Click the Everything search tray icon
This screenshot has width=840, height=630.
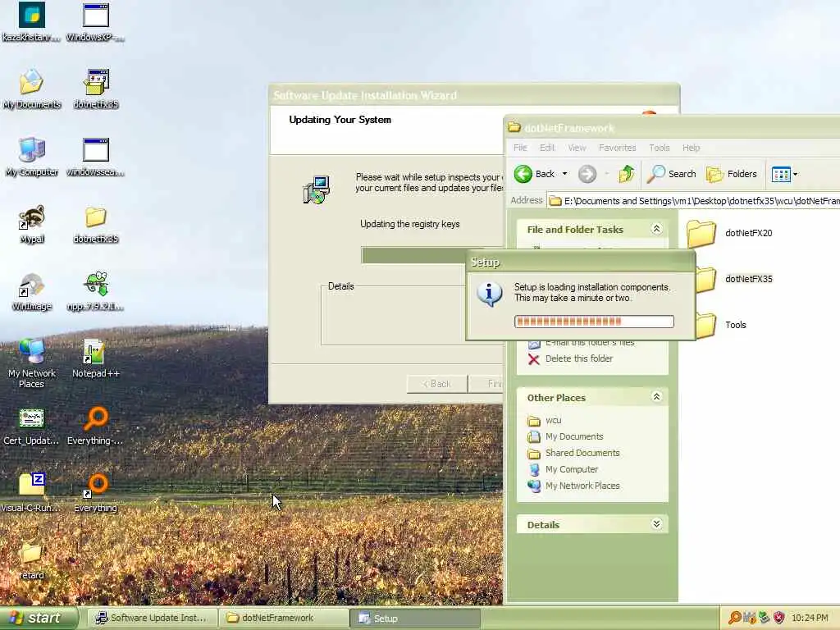click(x=734, y=619)
